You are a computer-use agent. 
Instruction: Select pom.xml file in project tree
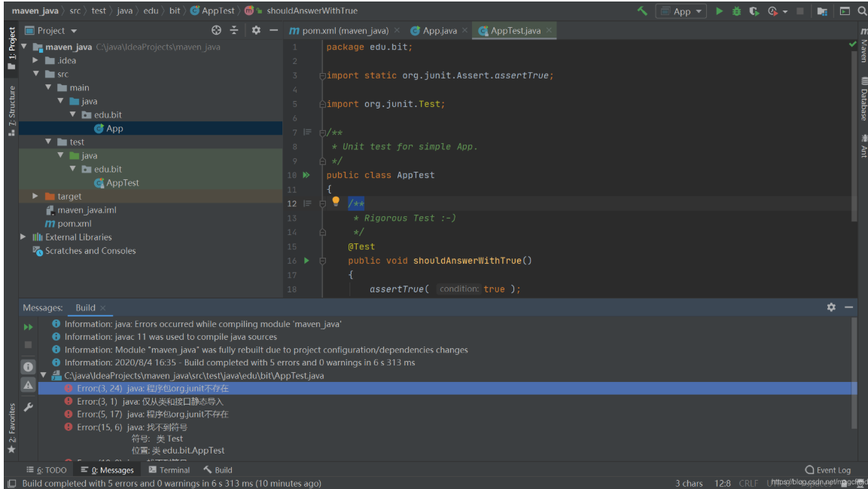click(74, 224)
